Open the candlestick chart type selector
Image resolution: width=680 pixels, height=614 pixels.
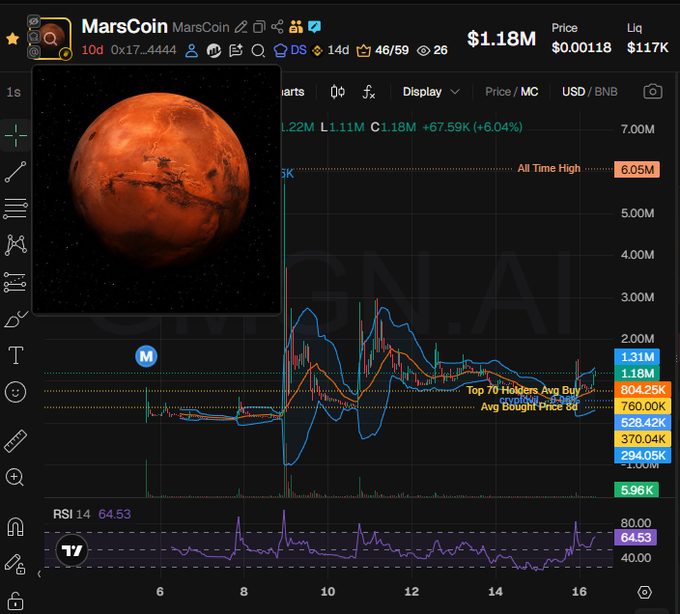(337, 91)
